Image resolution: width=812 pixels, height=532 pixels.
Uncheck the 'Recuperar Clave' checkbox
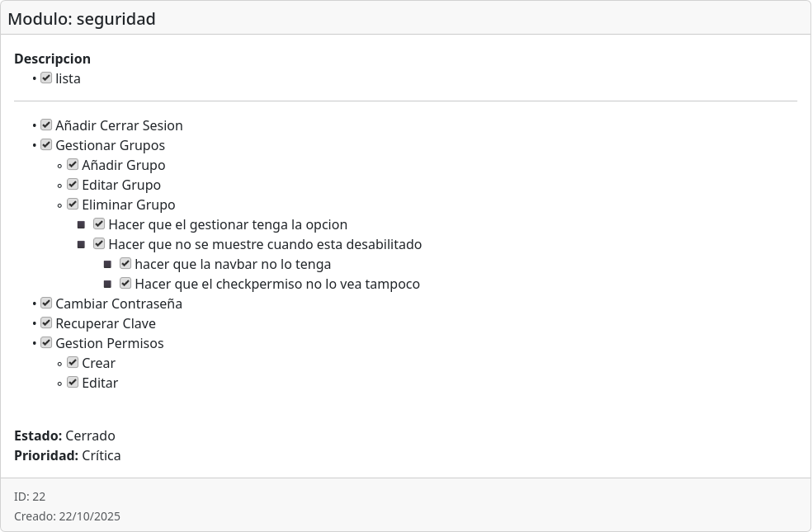(x=46, y=323)
